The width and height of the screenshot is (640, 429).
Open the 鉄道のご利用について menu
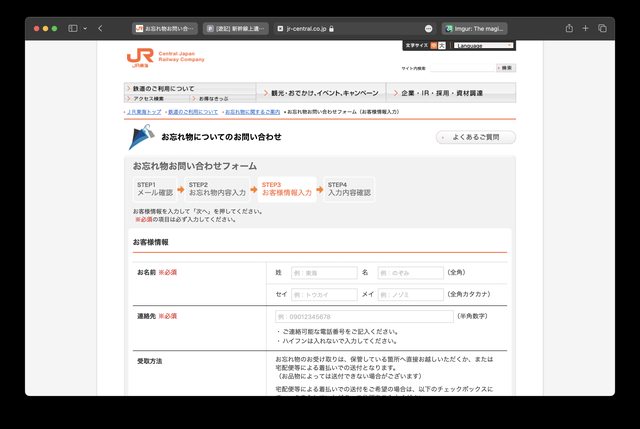coord(188,89)
